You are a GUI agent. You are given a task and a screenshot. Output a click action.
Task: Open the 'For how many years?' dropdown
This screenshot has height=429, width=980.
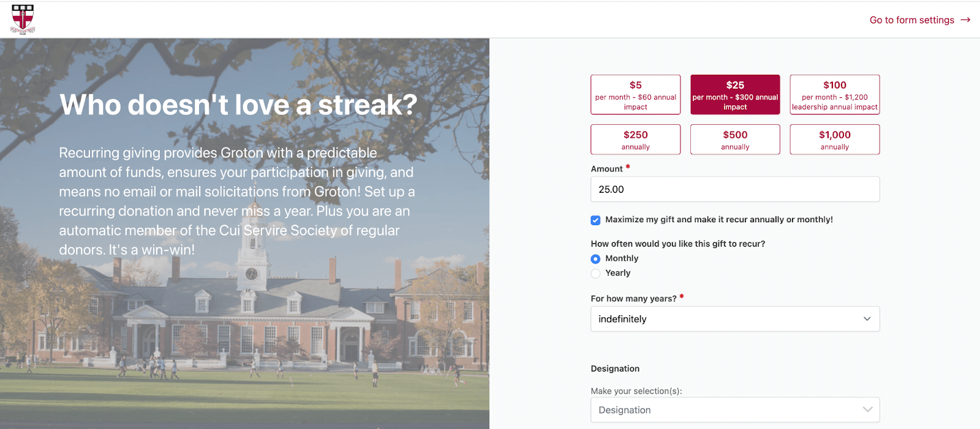pos(734,319)
